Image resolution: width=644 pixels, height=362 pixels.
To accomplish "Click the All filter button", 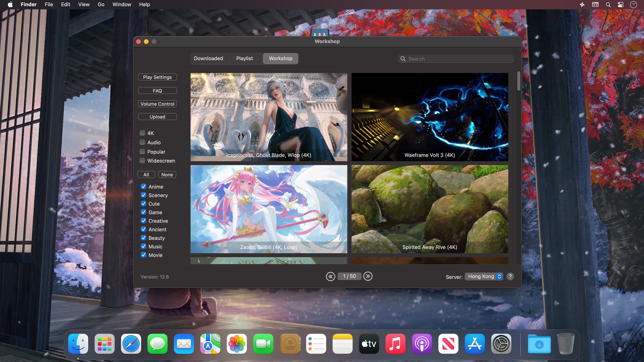I will pos(146,174).
